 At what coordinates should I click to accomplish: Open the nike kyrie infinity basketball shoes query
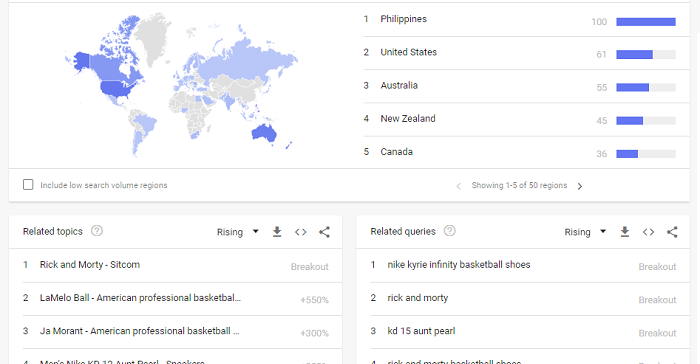point(458,265)
